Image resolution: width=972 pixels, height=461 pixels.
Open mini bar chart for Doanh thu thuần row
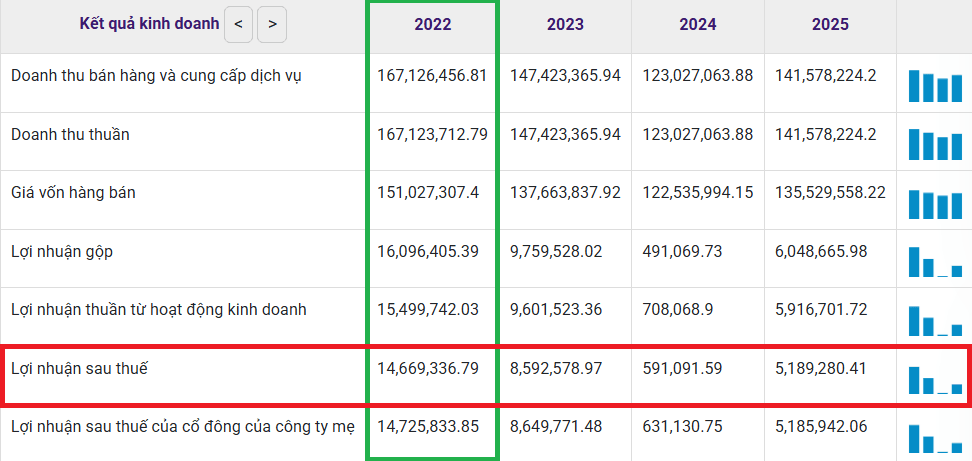pos(935,144)
